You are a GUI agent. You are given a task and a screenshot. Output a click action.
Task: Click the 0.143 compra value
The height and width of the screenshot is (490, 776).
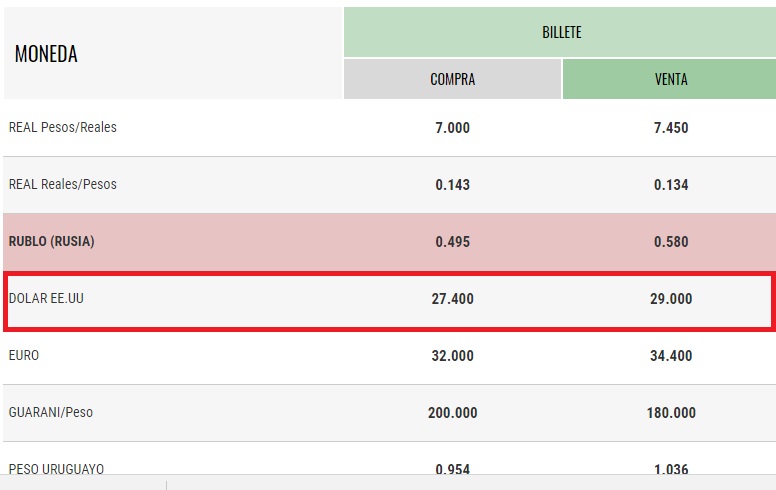[x=452, y=185]
